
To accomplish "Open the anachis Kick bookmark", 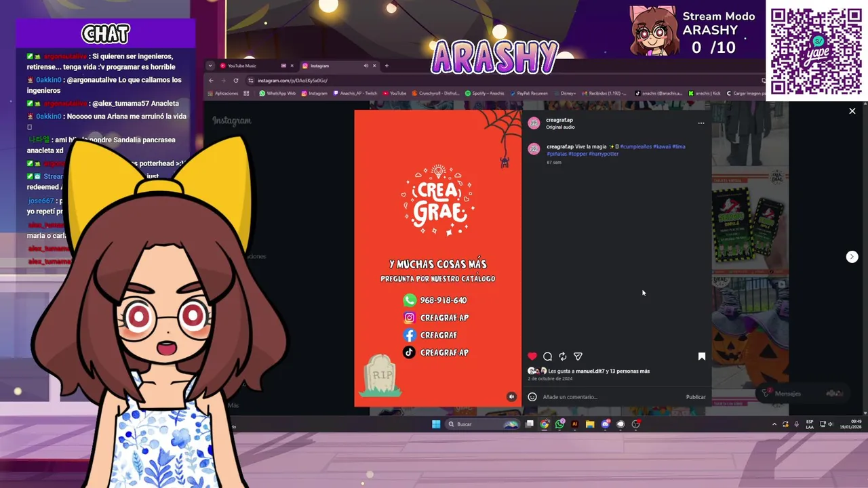I will pos(705,94).
